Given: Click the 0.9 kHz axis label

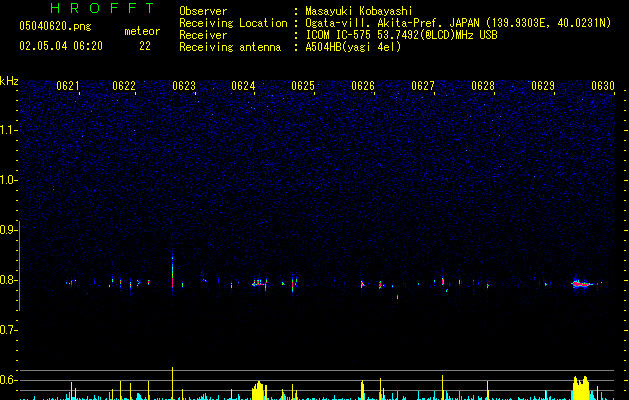Looking at the screenshot, I should point(8,230).
